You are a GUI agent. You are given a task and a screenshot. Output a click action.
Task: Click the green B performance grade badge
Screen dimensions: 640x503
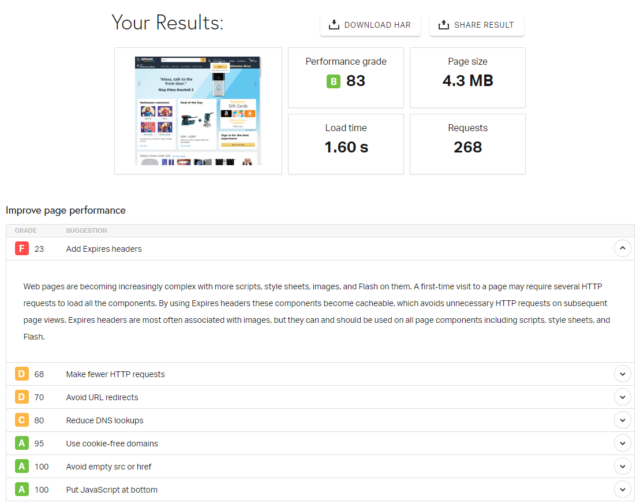tap(333, 81)
